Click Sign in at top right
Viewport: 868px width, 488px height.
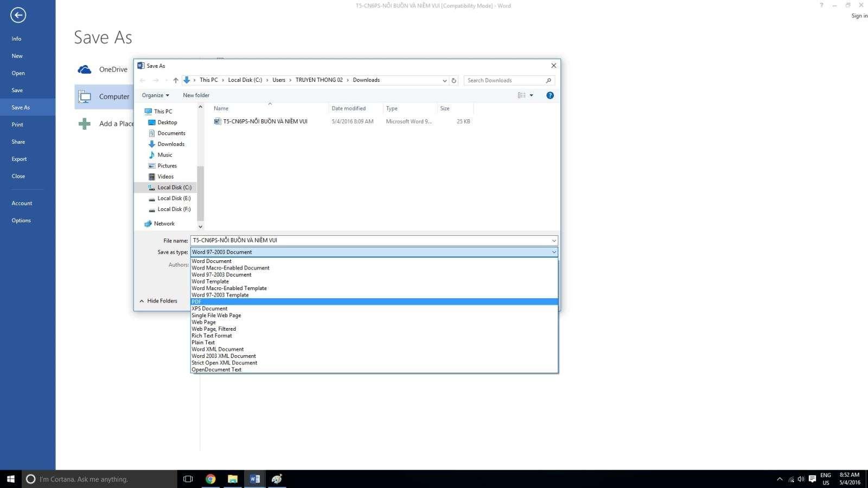(x=859, y=16)
